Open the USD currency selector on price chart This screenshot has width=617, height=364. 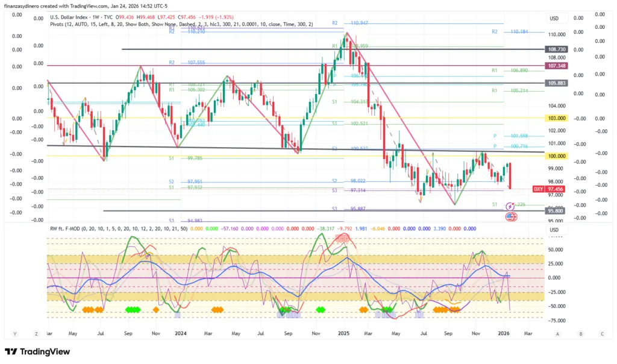pos(554,18)
